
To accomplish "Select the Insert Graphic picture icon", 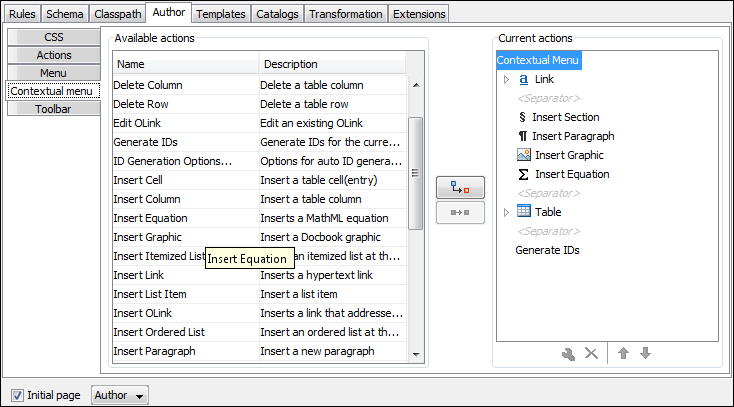I will click(x=523, y=155).
